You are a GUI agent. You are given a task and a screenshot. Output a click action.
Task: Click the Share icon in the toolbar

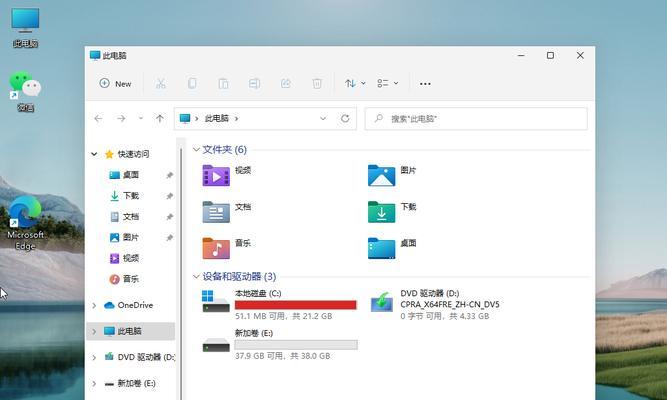[x=285, y=83]
